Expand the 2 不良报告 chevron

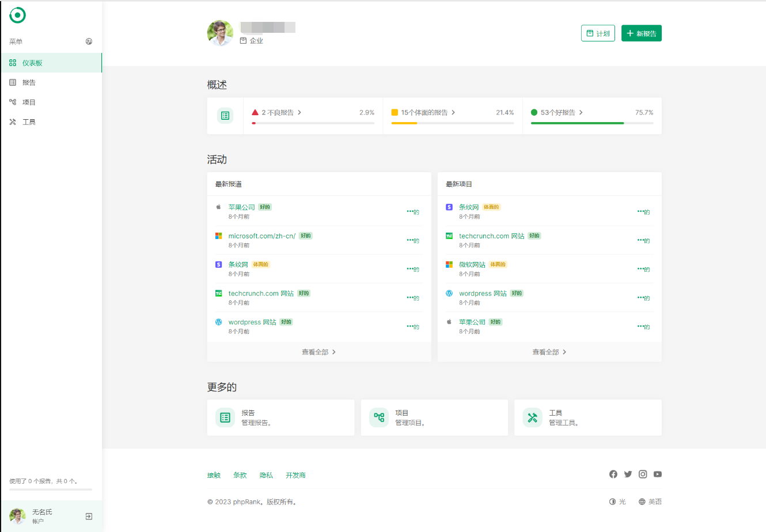tap(301, 112)
